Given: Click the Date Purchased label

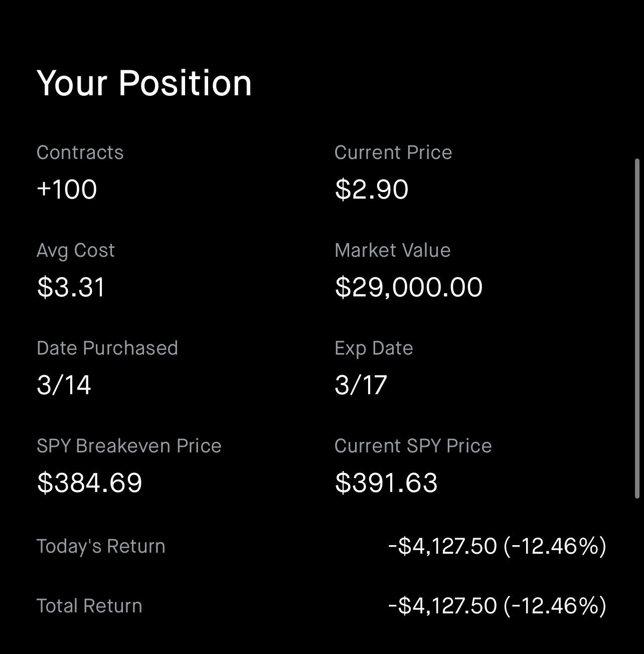Looking at the screenshot, I should 107,348.
